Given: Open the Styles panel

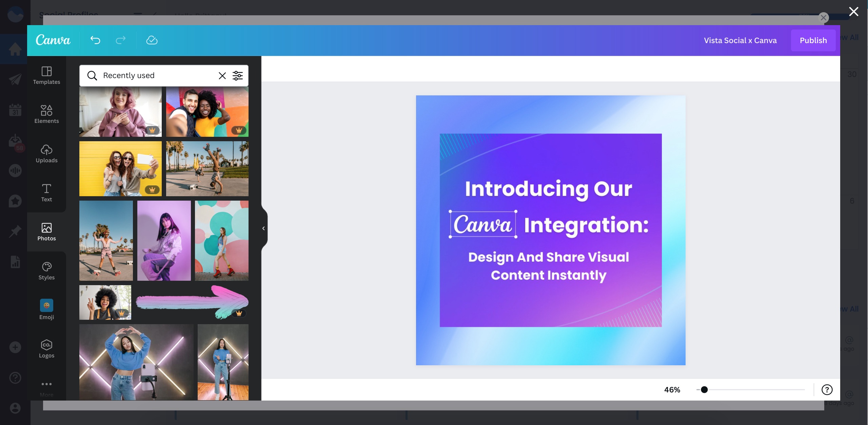Looking at the screenshot, I should pyautogui.click(x=46, y=270).
